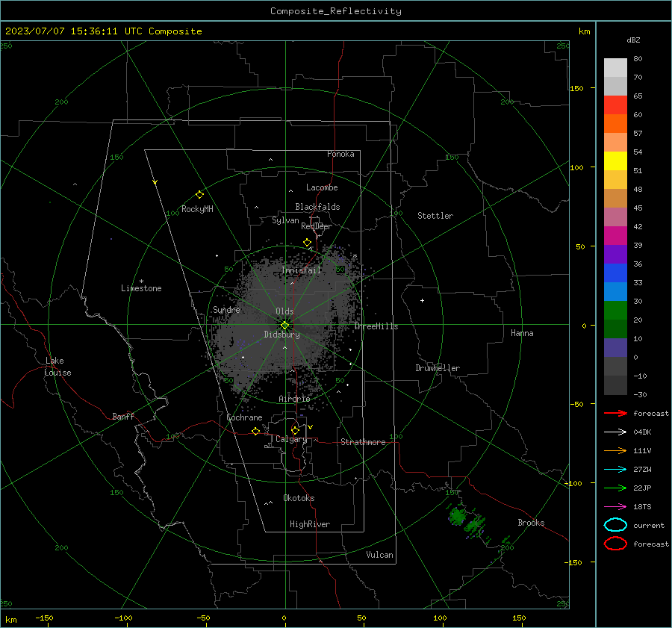Click the white plus marker west of Hanna

[422, 300]
